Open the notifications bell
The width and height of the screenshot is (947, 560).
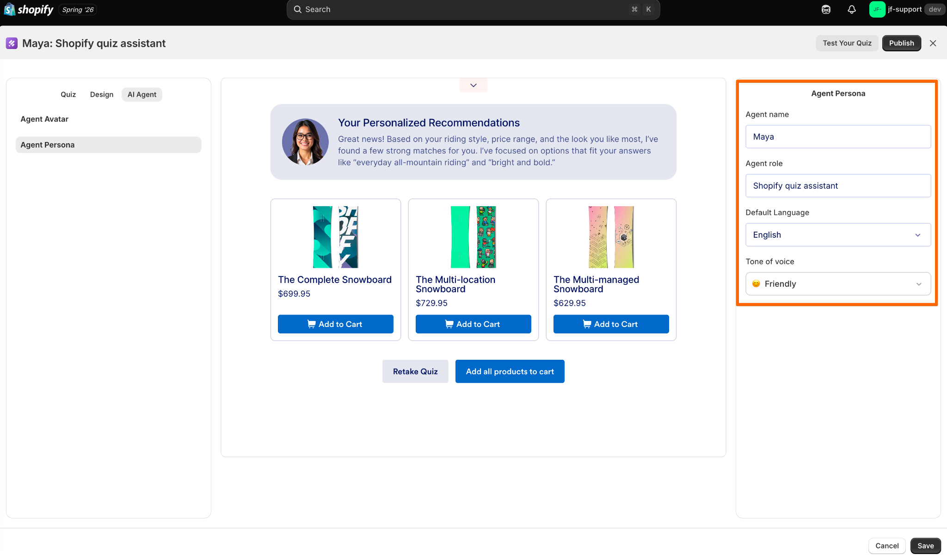852,9
